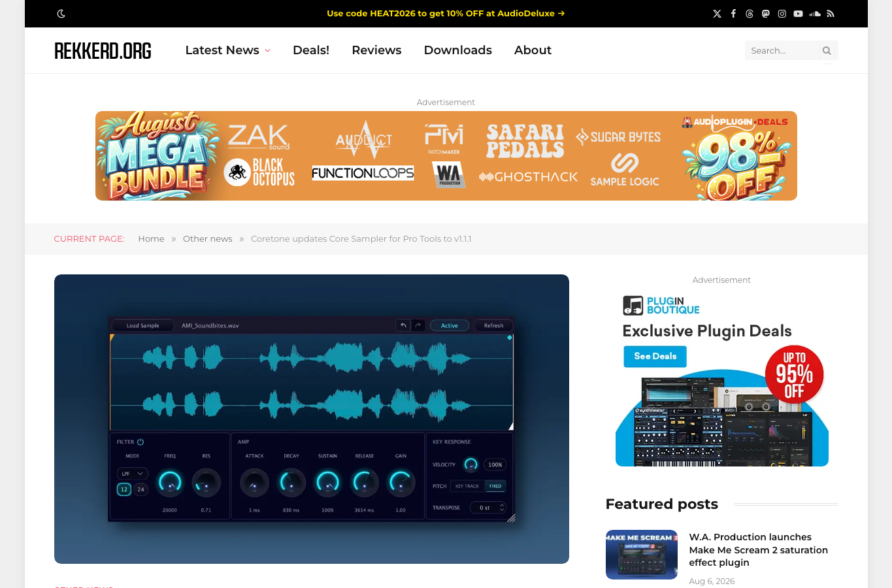Viewport: 892px width, 588px height.
Task: Open W.A. Production Make Me Scream 2 headline
Action: (758, 549)
